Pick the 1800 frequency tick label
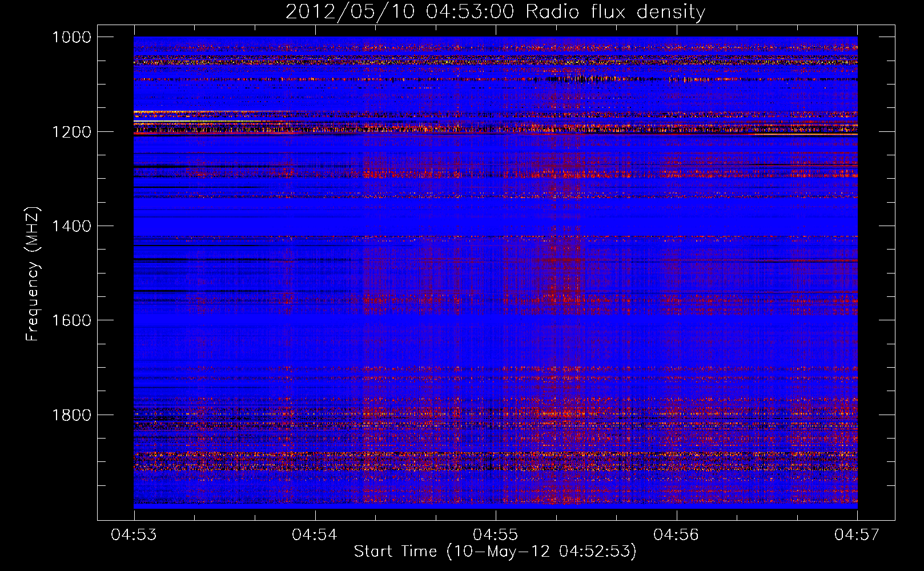Image resolution: width=924 pixels, height=571 pixels. (x=71, y=415)
